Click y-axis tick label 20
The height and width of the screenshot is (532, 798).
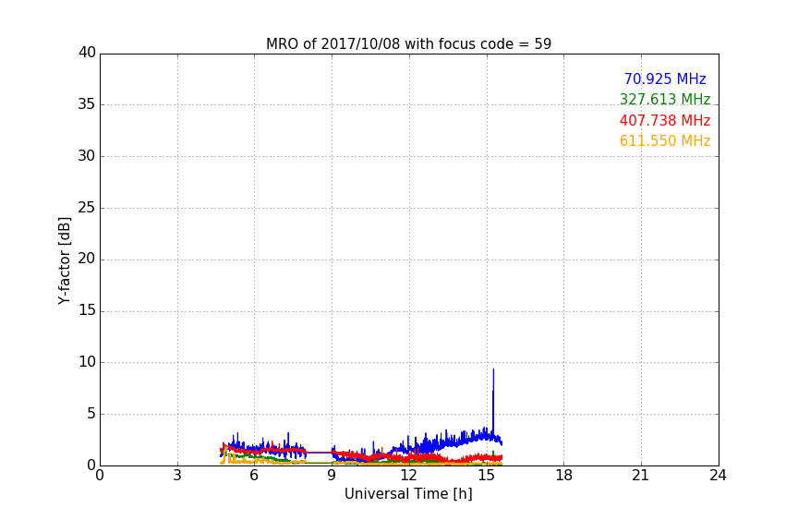(x=87, y=259)
